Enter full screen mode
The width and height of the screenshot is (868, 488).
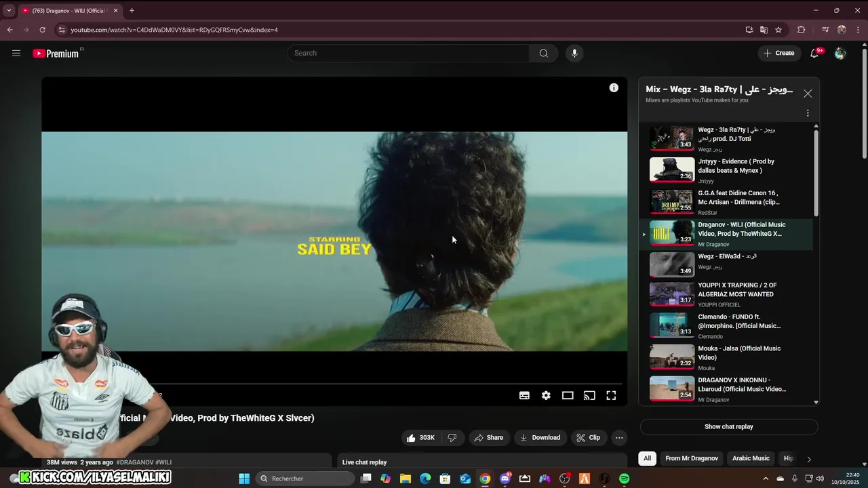(x=611, y=395)
